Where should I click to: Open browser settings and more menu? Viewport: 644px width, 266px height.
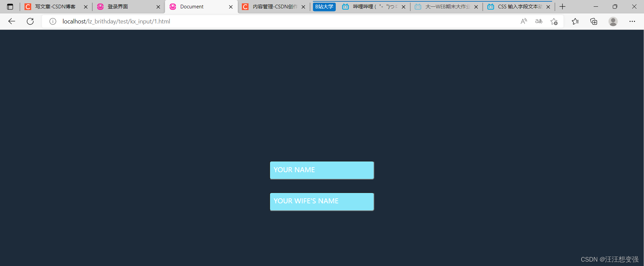[x=632, y=21]
